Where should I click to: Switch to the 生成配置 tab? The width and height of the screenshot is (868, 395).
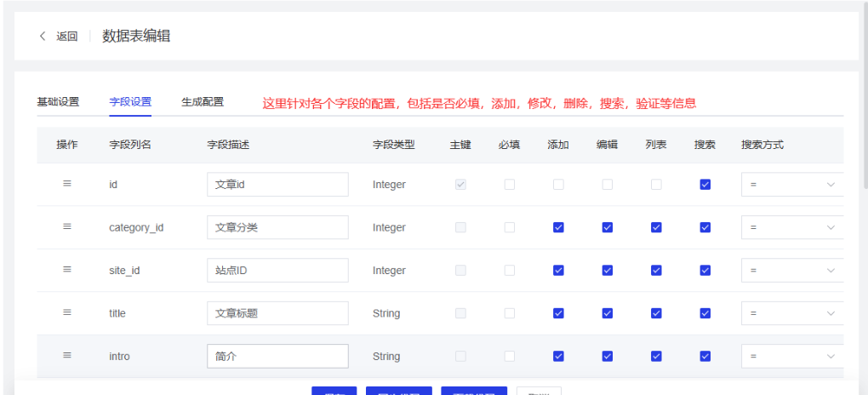pyautogui.click(x=203, y=102)
